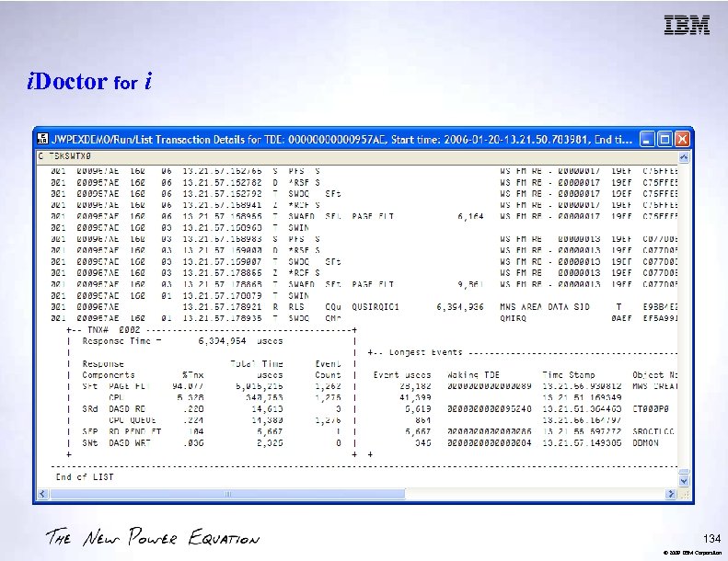Click the horizontal scrollbar right arrow
Screen dimensions: 728x561
point(671,494)
